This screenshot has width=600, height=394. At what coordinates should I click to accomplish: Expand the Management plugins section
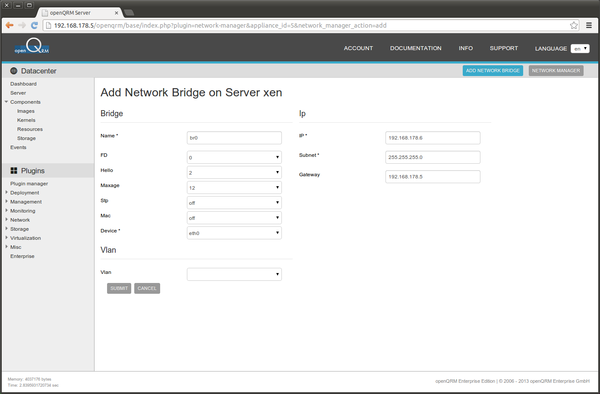point(7,202)
